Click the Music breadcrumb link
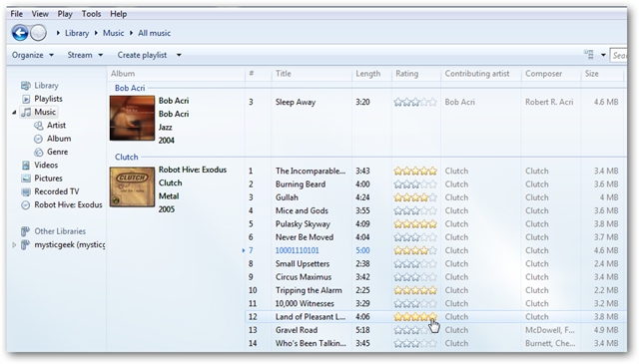Screen dimensions: 639x364 (113, 33)
